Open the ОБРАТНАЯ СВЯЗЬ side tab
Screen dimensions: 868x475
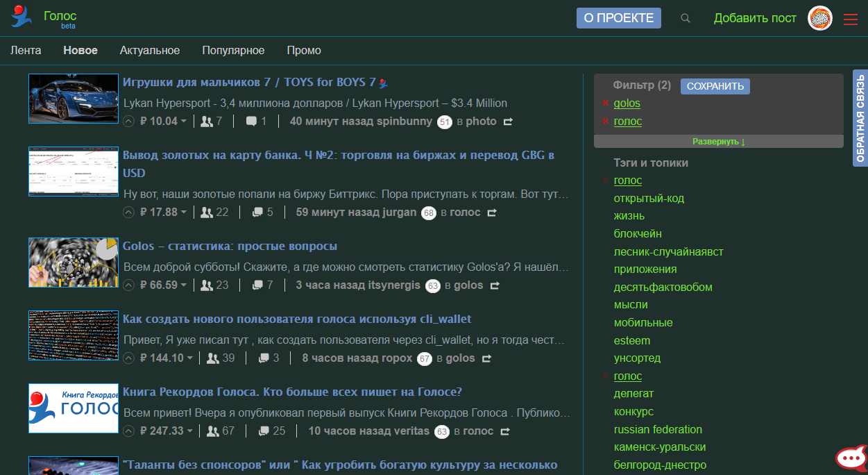click(x=860, y=118)
